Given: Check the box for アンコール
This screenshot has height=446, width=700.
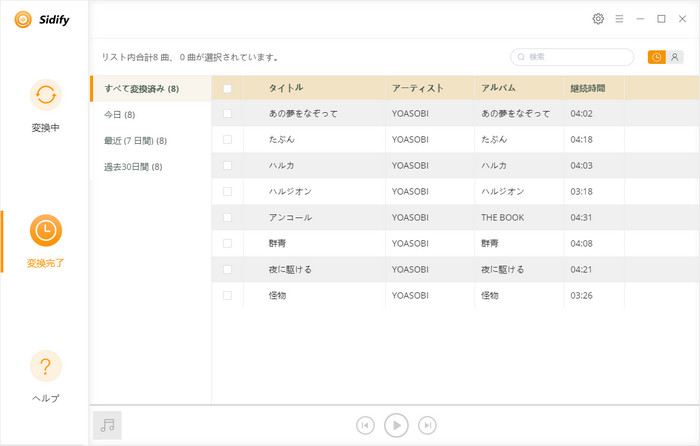Looking at the screenshot, I should (x=227, y=217).
